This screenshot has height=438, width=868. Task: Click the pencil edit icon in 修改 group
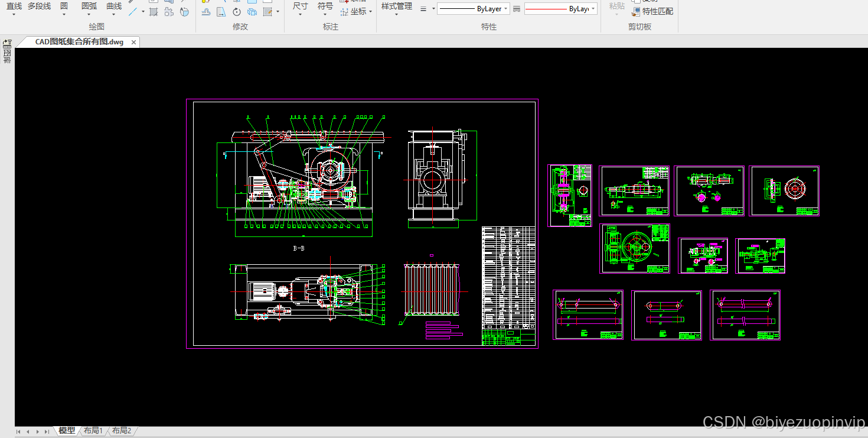267,12
